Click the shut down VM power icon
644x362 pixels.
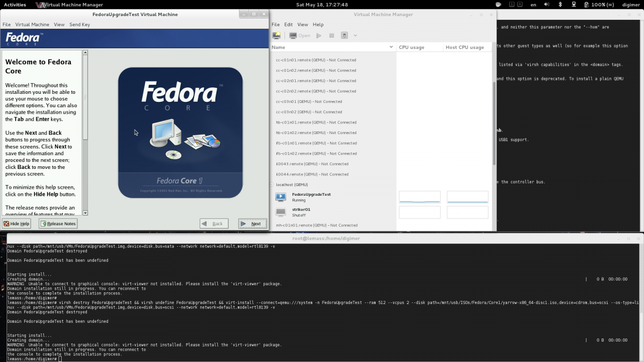point(344,35)
